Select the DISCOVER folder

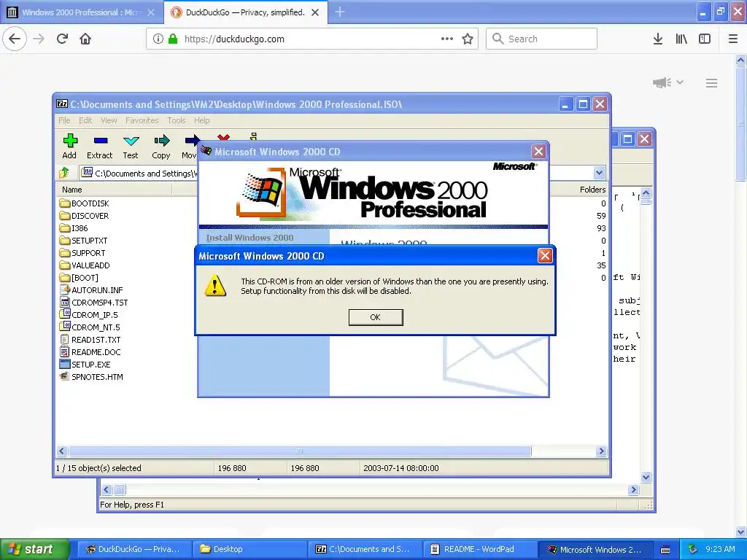[85, 216]
